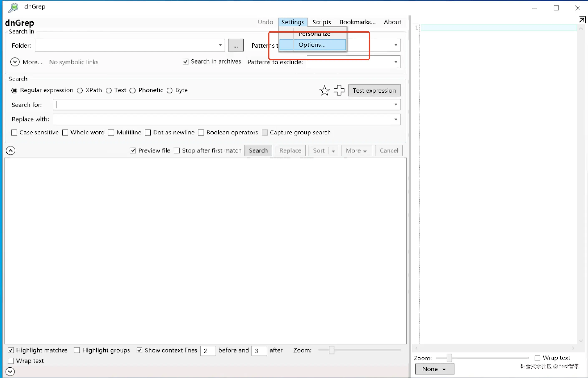Click the Test expression button

(374, 91)
